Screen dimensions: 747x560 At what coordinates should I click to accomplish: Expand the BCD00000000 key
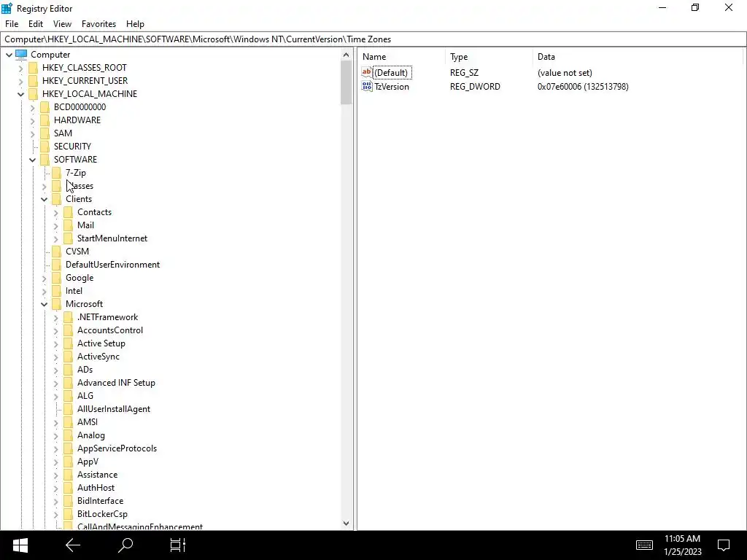(x=32, y=108)
